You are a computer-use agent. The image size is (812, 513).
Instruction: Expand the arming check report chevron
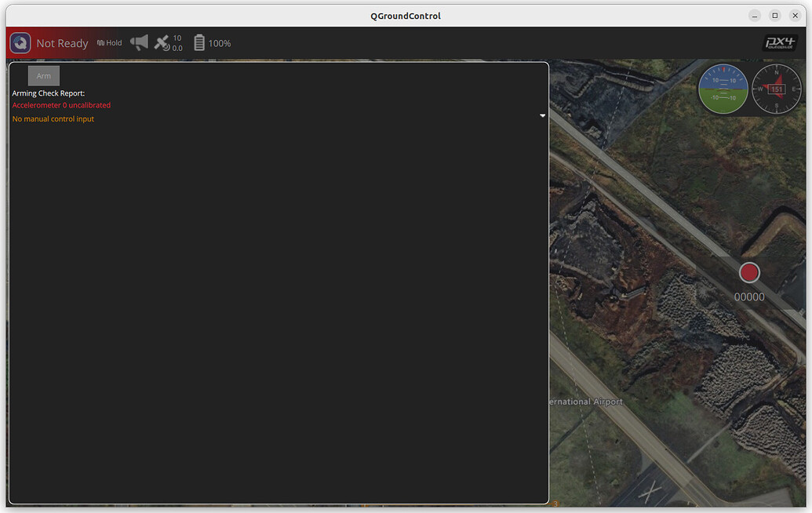542,115
